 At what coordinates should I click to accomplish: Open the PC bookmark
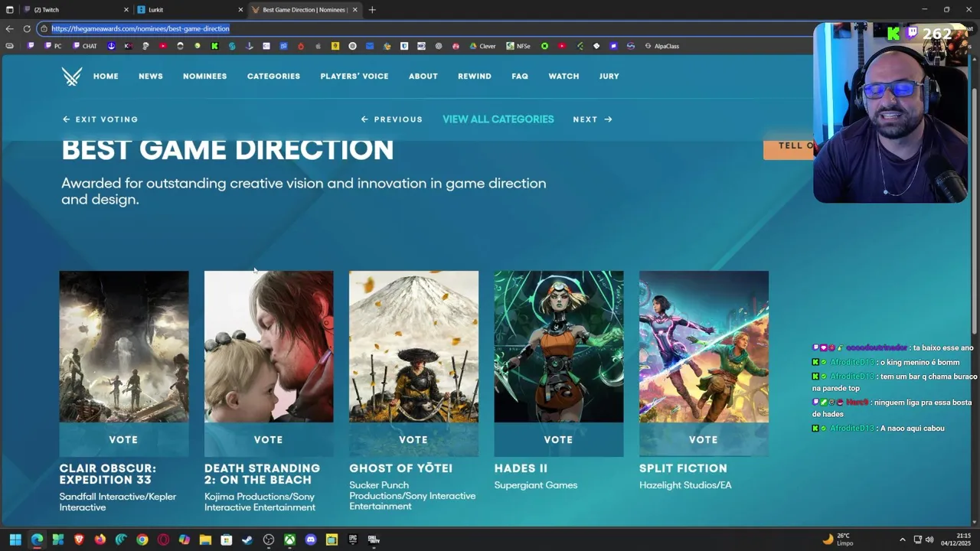[x=53, y=46]
